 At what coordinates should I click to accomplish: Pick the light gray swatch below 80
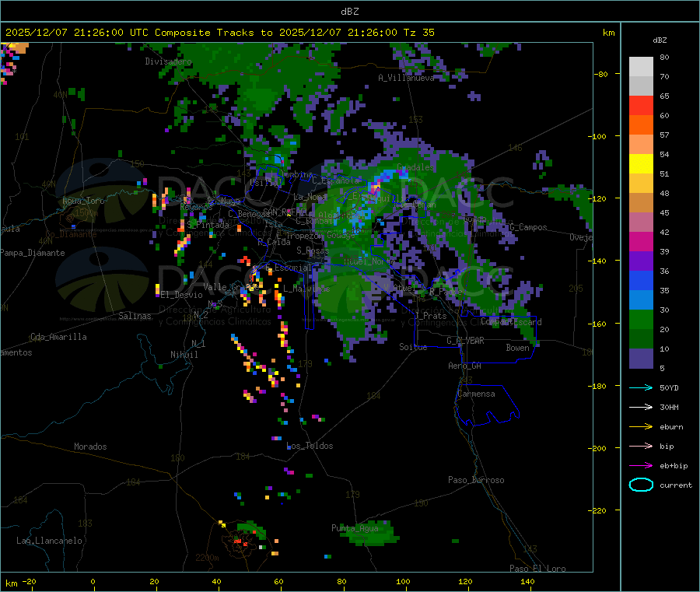pos(641,67)
